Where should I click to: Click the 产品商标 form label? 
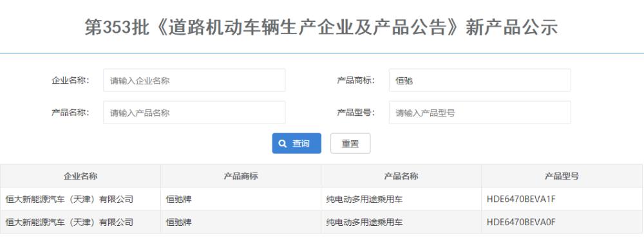click(355, 80)
